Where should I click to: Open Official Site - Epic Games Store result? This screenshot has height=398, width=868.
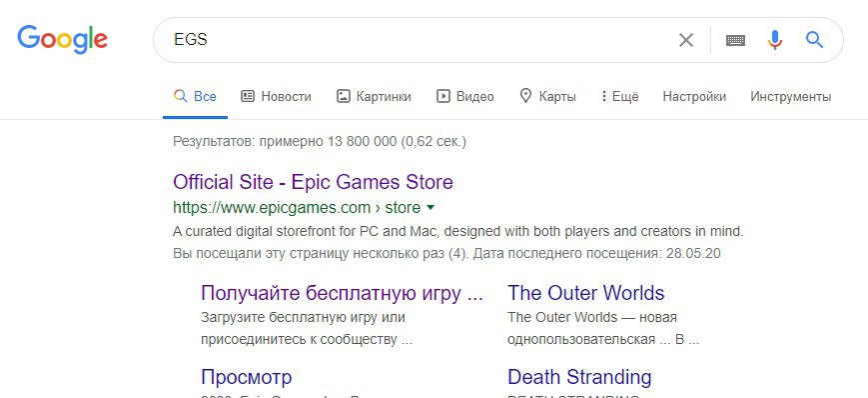(313, 182)
